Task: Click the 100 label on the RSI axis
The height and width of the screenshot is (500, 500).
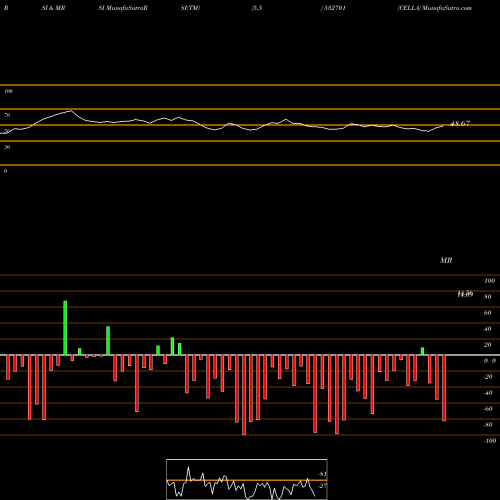Action: [8, 91]
